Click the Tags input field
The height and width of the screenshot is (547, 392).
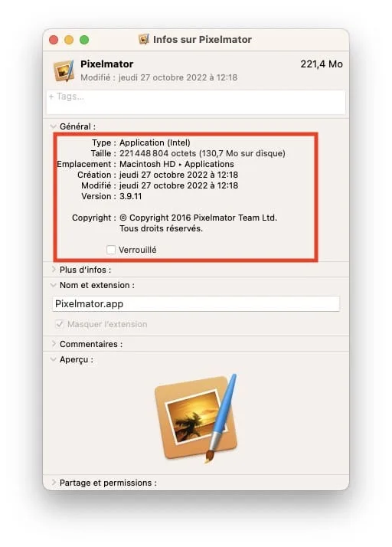(196, 102)
